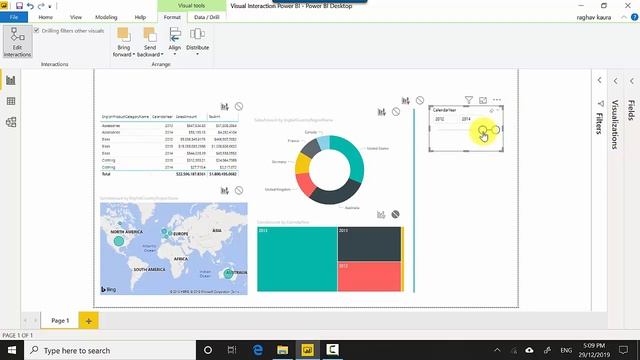The height and width of the screenshot is (360, 640).
Task: Click the Visualizations pane label
Action: (x=615, y=124)
